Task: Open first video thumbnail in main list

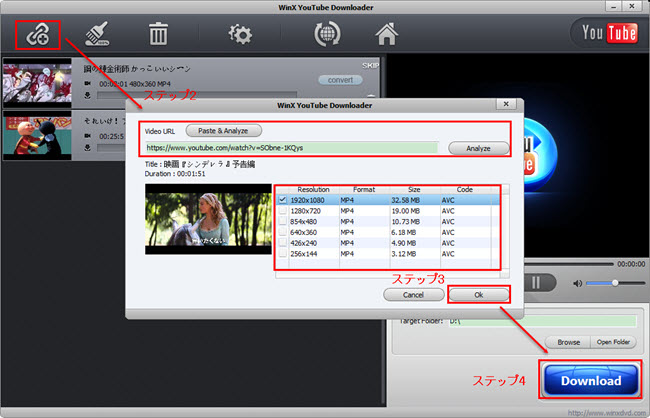Action: click(x=37, y=83)
